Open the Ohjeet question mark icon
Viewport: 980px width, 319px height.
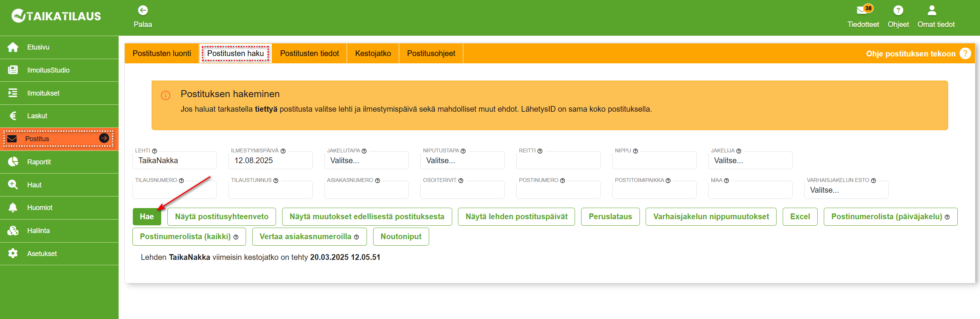click(898, 10)
